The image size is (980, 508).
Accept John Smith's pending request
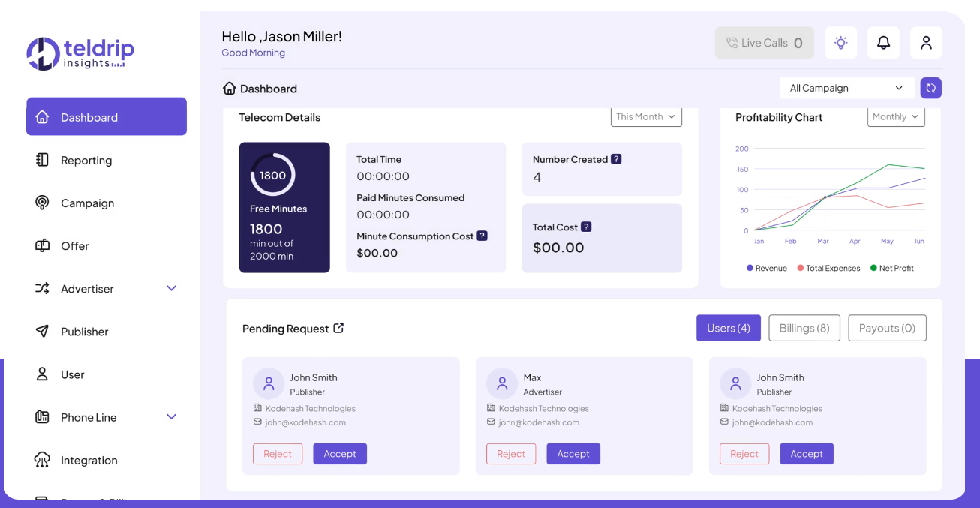tap(340, 453)
